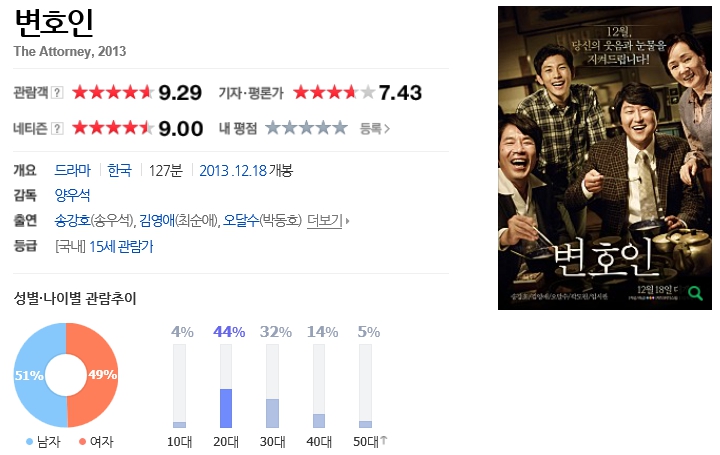Click the 변호인 movie poster thumbnail
The height and width of the screenshot is (455, 720).
[605, 158]
